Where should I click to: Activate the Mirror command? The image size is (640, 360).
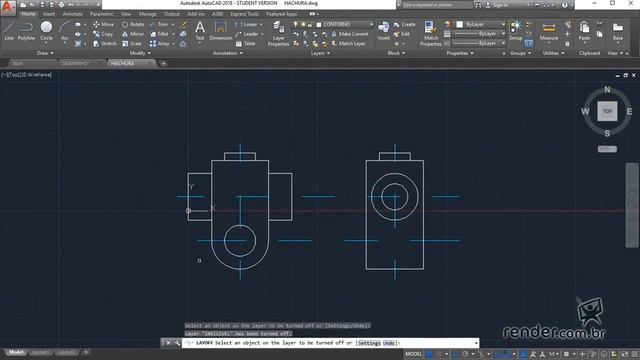(133, 34)
